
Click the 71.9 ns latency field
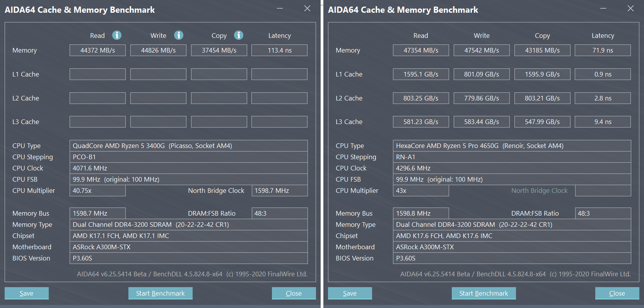pyautogui.click(x=603, y=50)
